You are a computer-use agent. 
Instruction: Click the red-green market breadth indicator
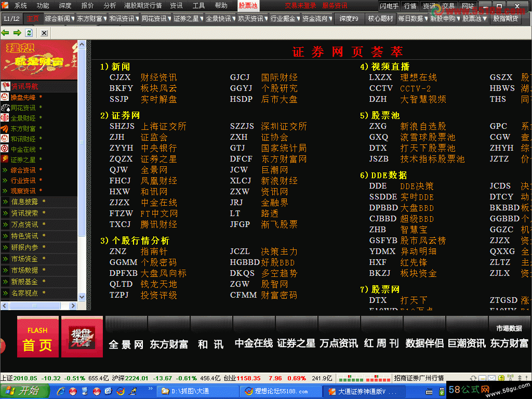(x=364, y=378)
